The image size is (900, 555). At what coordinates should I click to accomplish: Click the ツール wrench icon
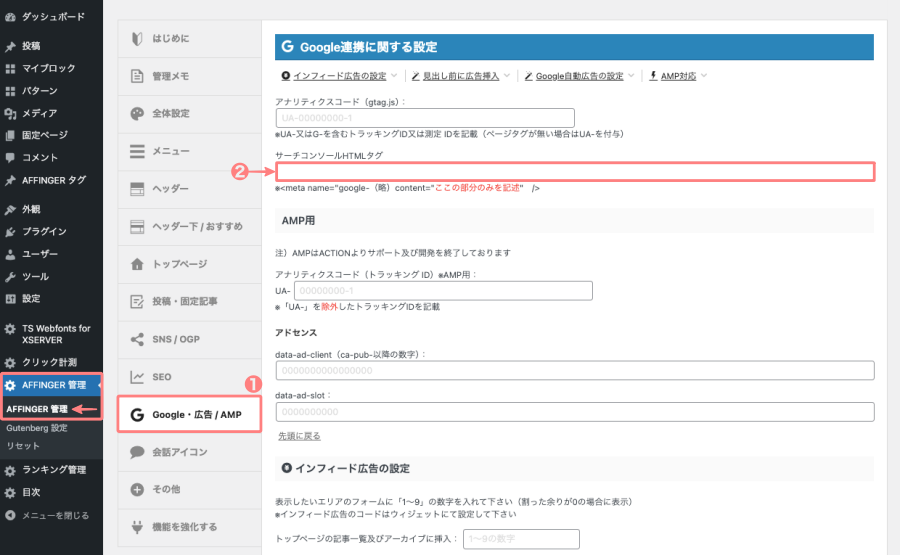pos(10,277)
